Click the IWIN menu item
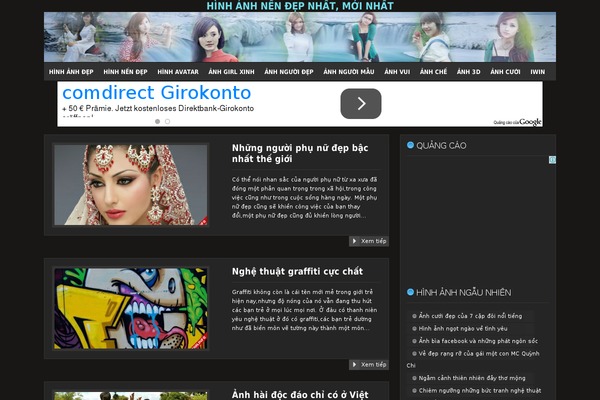 coord(538,72)
